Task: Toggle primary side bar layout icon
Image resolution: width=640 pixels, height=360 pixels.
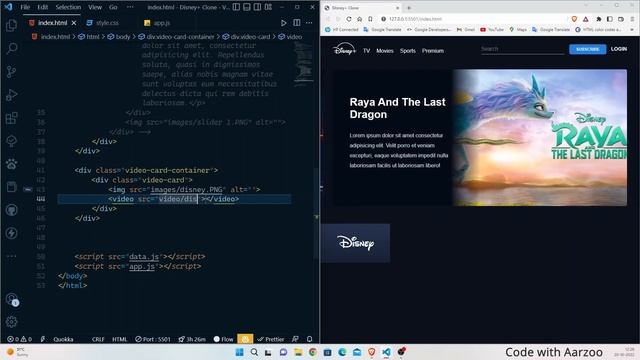Action: 236,7
